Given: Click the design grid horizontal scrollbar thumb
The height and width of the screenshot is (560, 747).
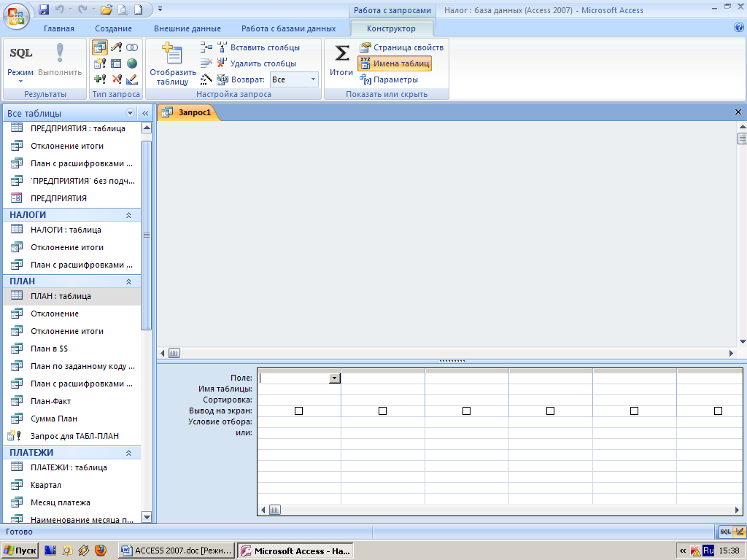Looking at the screenshot, I should (x=275, y=510).
